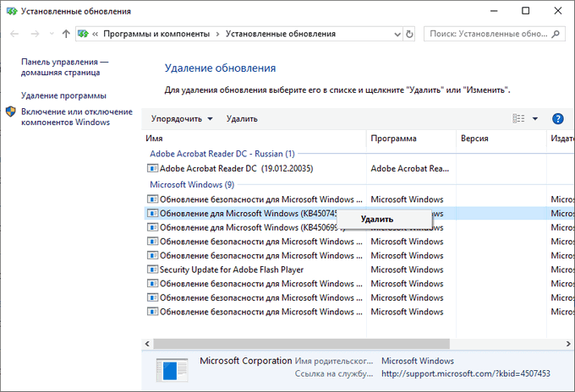Click the icon of Adobe Acrobat Reader DC update
The height and width of the screenshot is (392, 575).
(x=152, y=168)
